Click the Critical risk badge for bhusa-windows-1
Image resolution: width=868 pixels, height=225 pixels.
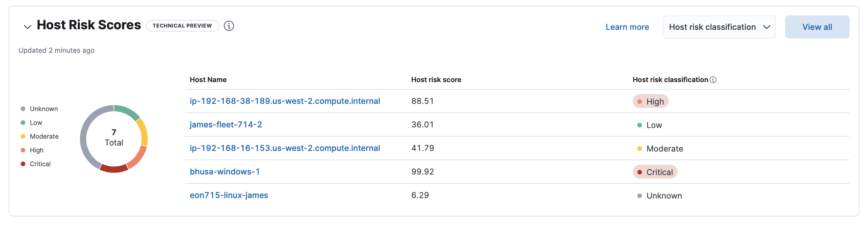point(654,172)
